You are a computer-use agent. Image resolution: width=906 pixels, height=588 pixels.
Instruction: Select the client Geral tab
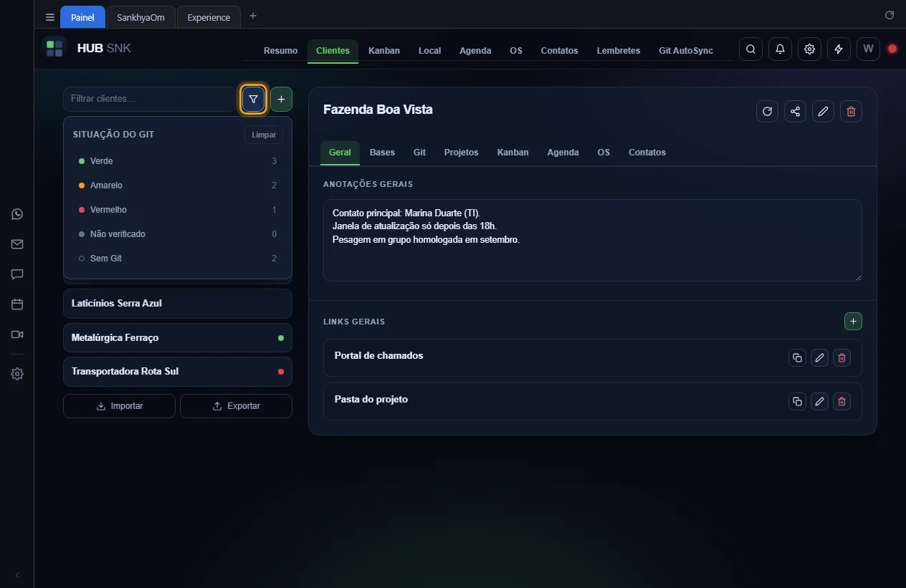[340, 153]
